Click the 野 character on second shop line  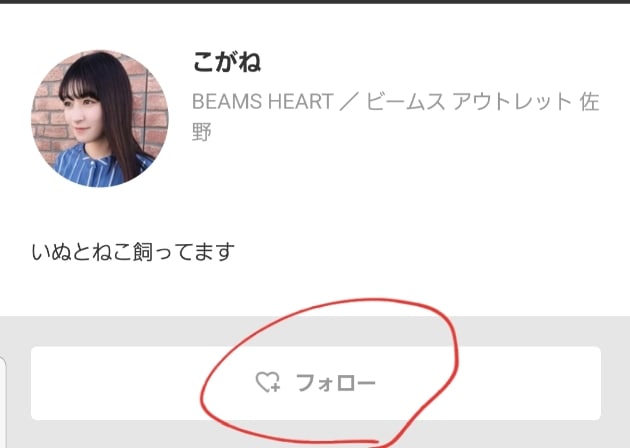[x=202, y=132]
